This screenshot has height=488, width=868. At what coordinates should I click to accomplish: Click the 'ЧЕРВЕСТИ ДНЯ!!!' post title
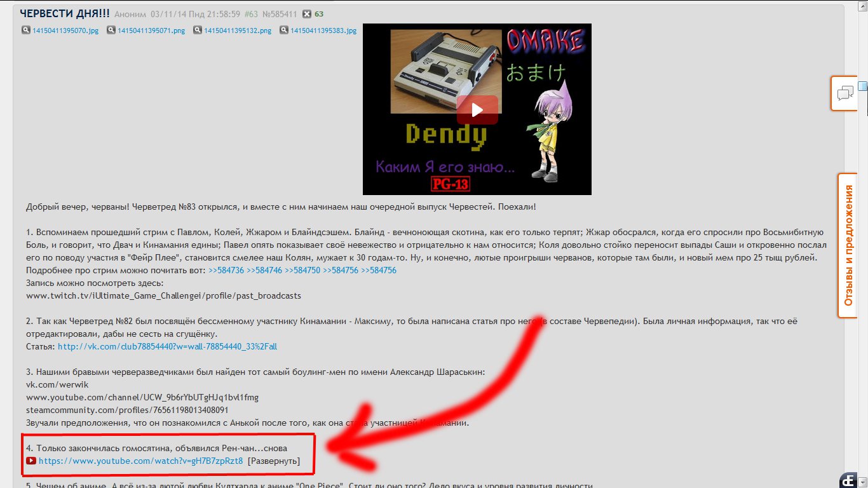pyautogui.click(x=65, y=14)
